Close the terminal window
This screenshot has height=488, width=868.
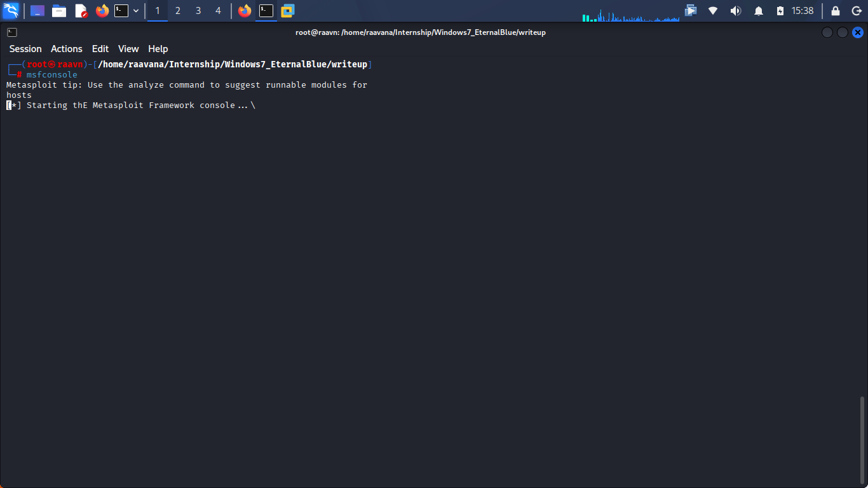(x=858, y=32)
